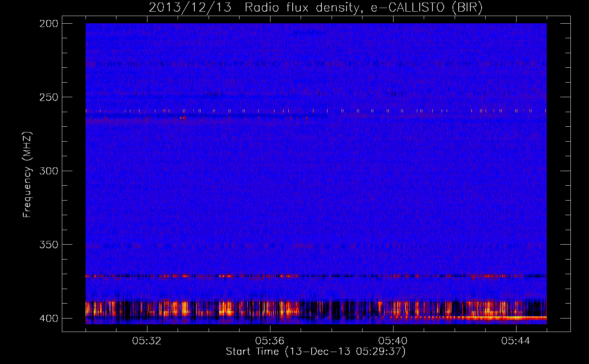Click the 350 frequency tick label
589x364 pixels.
[49, 245]
